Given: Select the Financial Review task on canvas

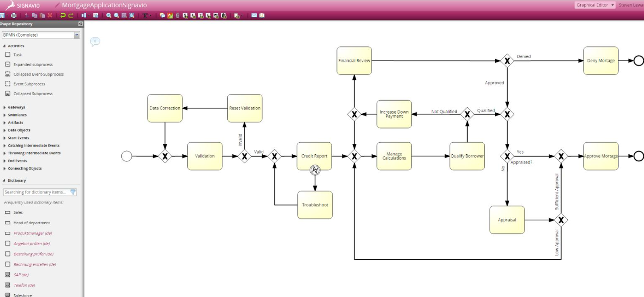Looking at the screenshot, I should click(x=354, y=61).
